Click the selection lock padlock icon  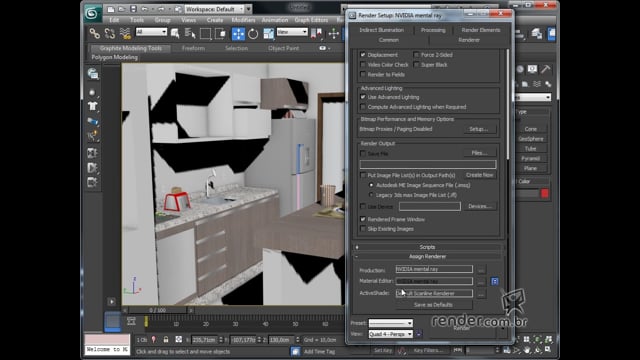click(x=166, y=340)
